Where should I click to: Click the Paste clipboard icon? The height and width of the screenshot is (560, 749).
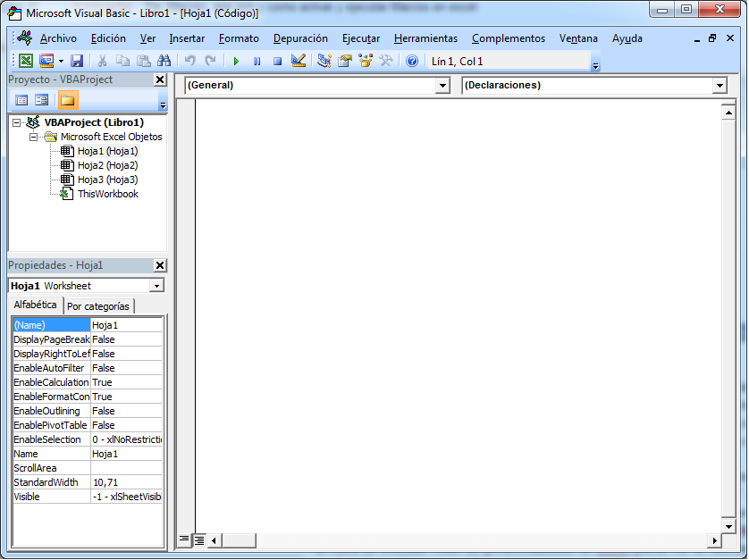pos(143,61)
